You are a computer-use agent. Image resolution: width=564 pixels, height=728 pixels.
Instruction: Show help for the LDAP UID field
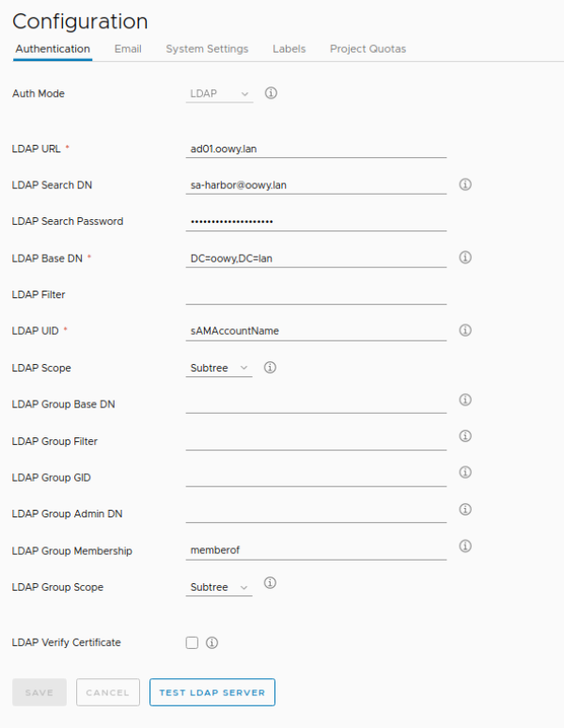(464, 330)
